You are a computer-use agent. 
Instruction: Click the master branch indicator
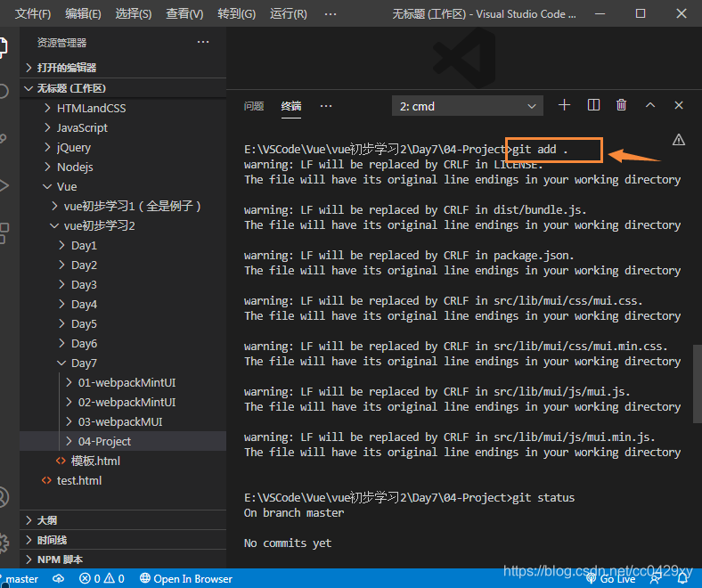(20, 579)
